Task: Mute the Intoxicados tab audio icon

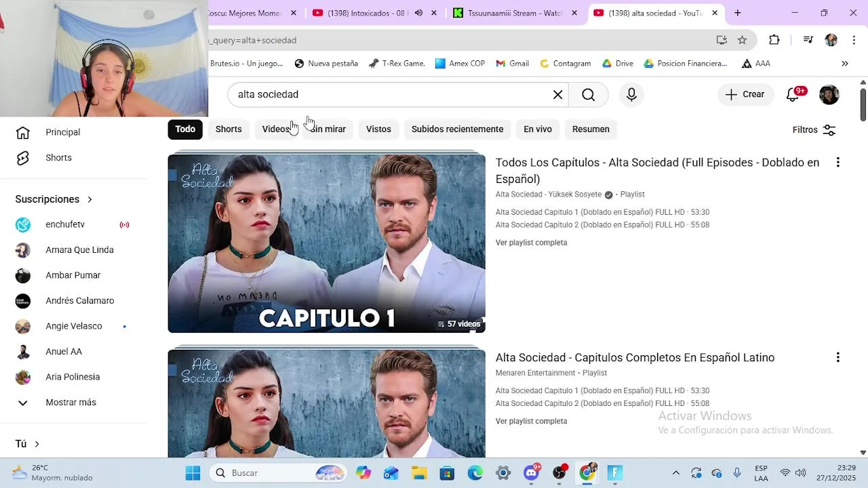Action: [x=418, y=13]
